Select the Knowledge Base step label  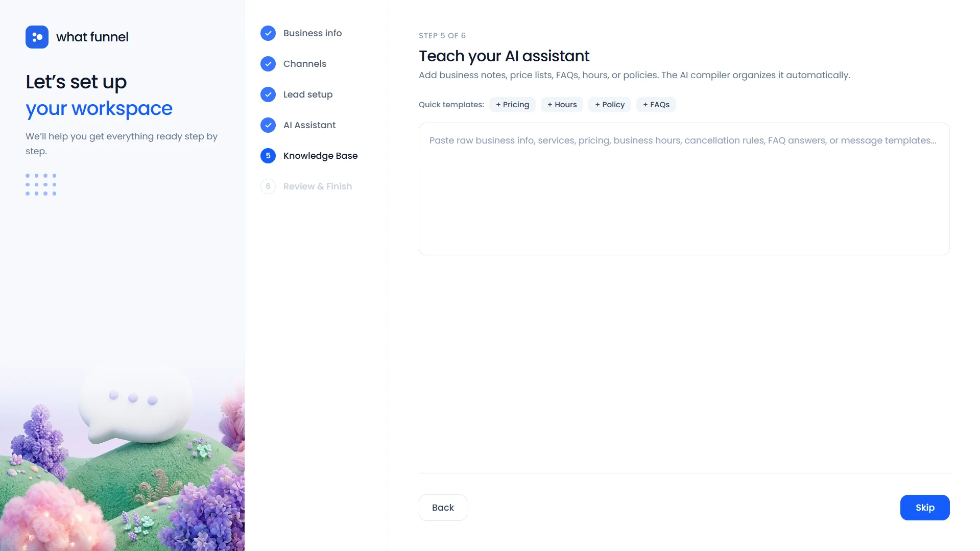coord(320,156)
